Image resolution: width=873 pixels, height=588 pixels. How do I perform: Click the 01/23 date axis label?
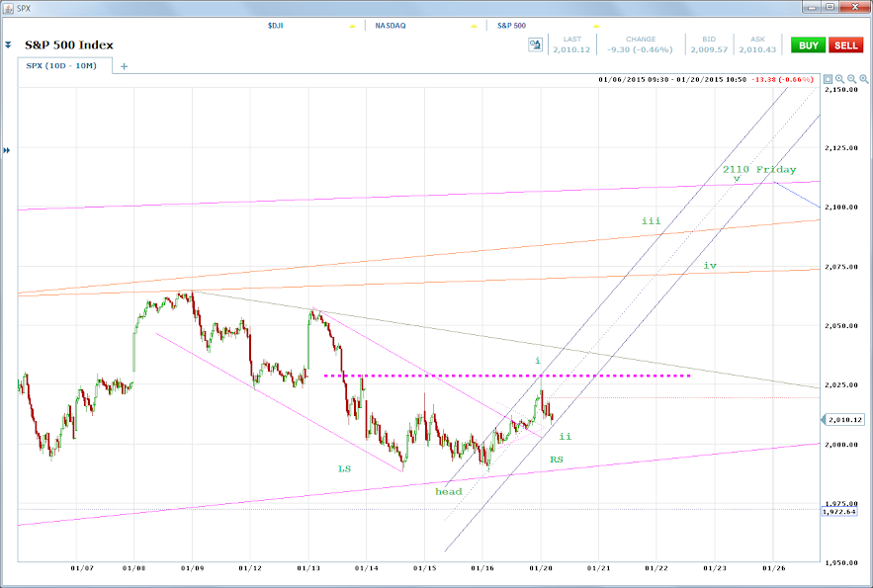coord(715,568)
